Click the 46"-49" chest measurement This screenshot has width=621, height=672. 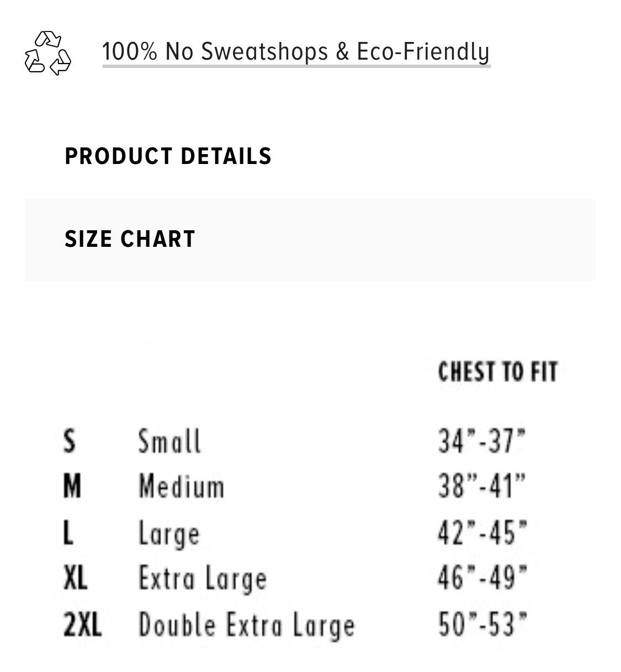(x=482, y=579)
